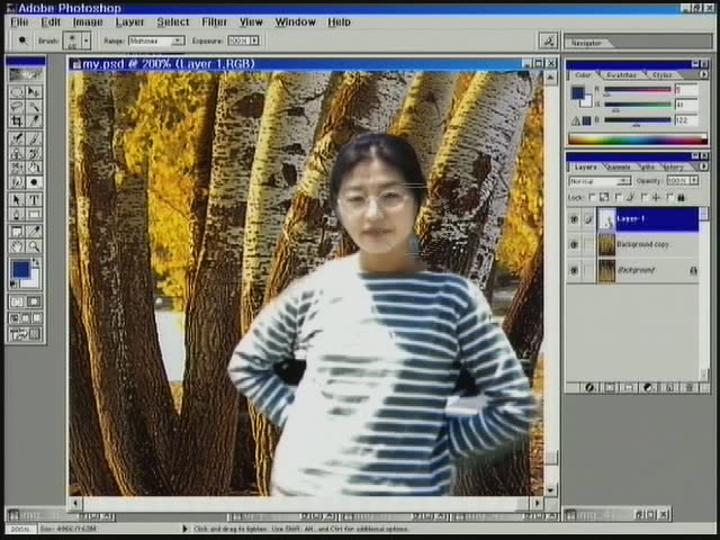
Task: Choose the Airbrush tool
Action: pos(17,138)
